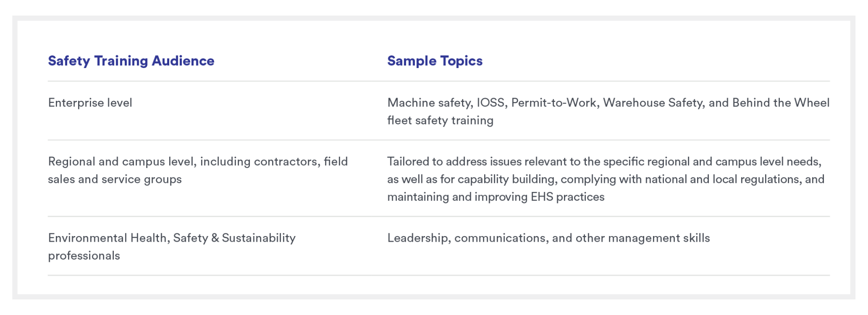This screenshot has height=315, width=868.
Task: Click the Sample Topics column header
Action: coord(435,61)
